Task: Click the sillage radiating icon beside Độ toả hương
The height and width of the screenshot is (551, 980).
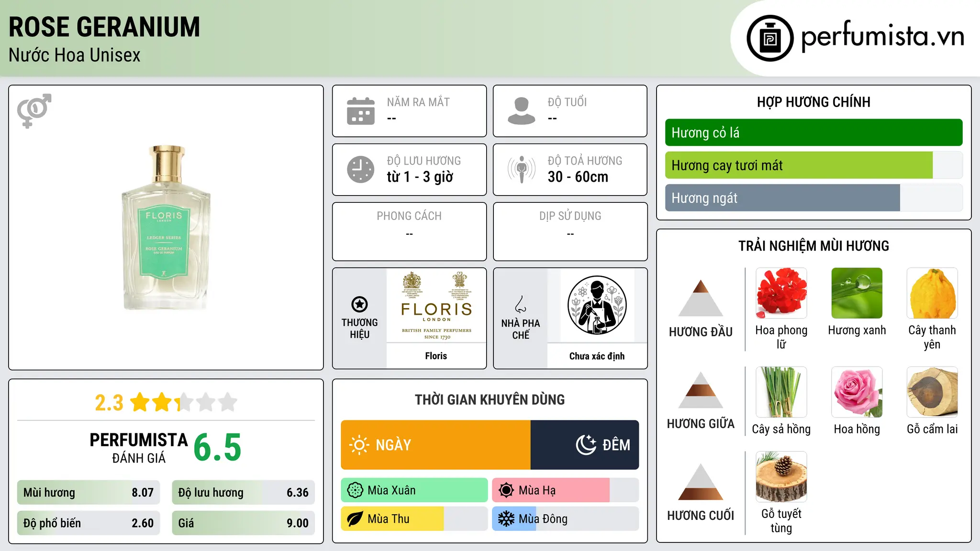Action: tap(521, 169)
